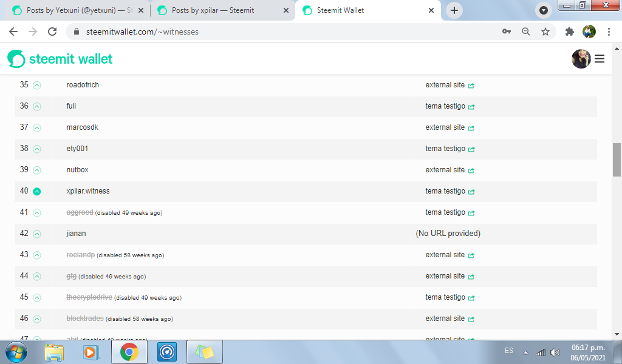Switch to Posts by xpilar tab

coord(222,10)
